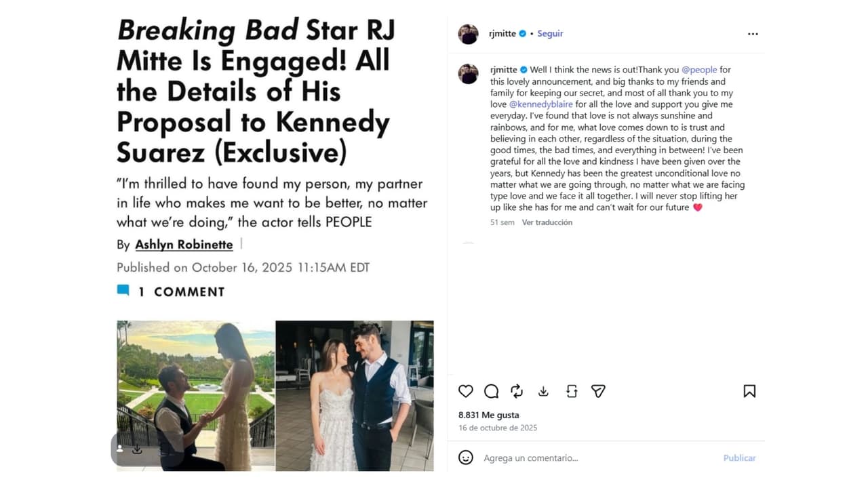Open the @people mention in the caption

(698, 70)
